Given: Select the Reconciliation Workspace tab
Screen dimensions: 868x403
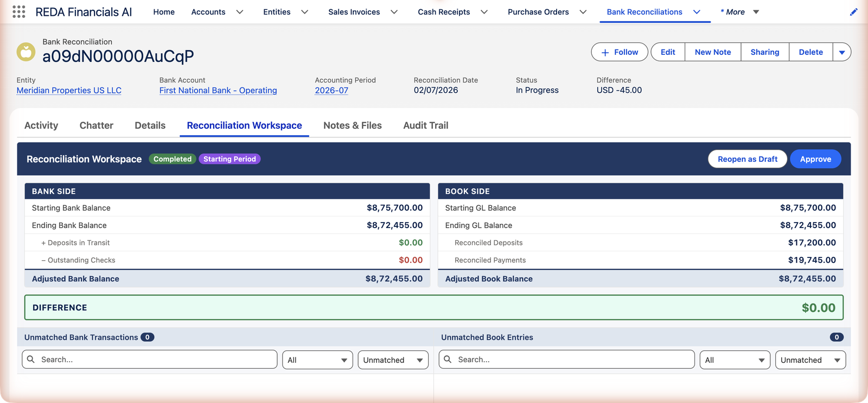Looking at the screenshot, I should tap(245, 125).
